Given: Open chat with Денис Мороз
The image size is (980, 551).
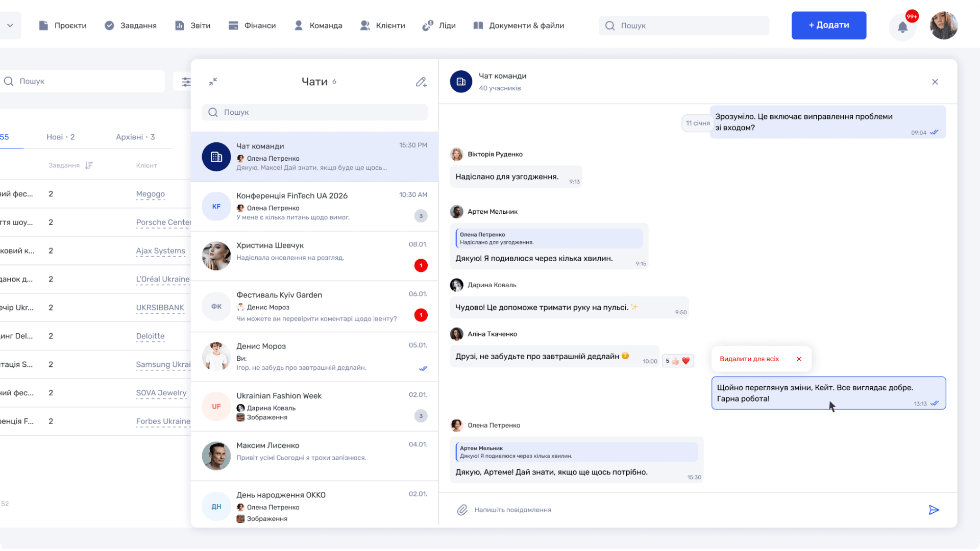Looking at the screenshot, I should pos(314,357).
